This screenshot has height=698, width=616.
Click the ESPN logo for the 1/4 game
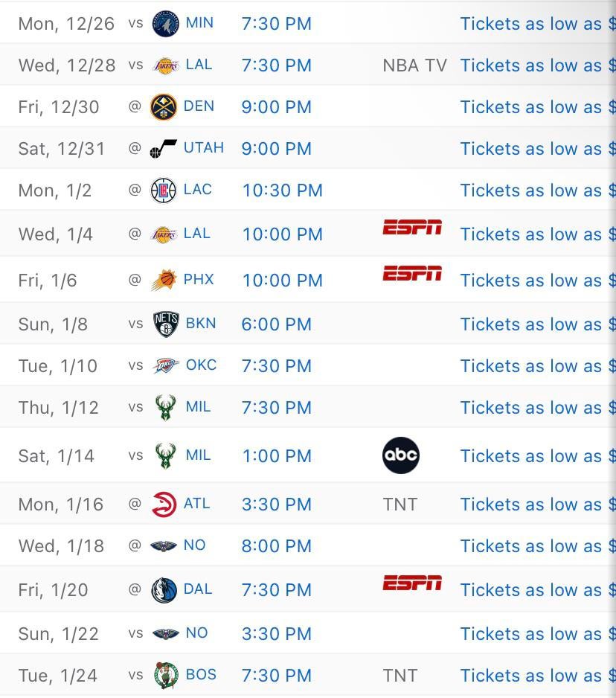click(x=412, y=228)
